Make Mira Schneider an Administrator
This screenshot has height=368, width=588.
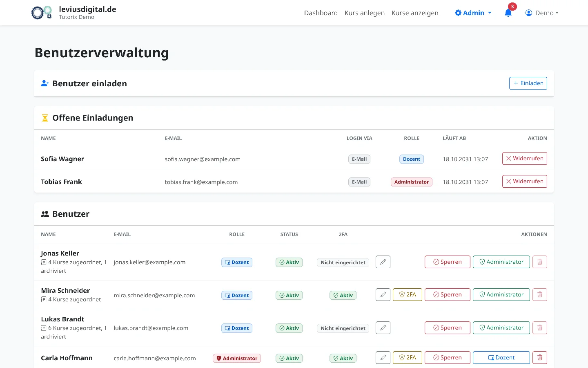tap(501, 294)
